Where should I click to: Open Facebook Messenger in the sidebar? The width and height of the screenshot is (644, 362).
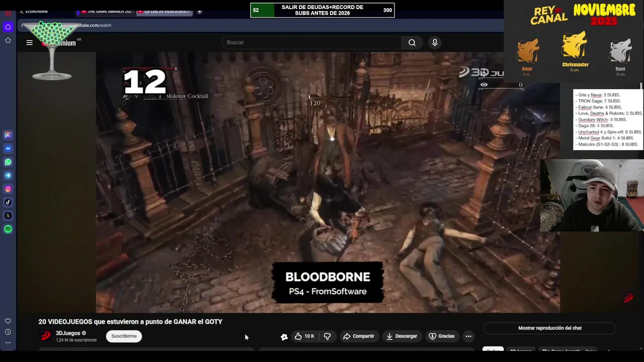point(8,148)
